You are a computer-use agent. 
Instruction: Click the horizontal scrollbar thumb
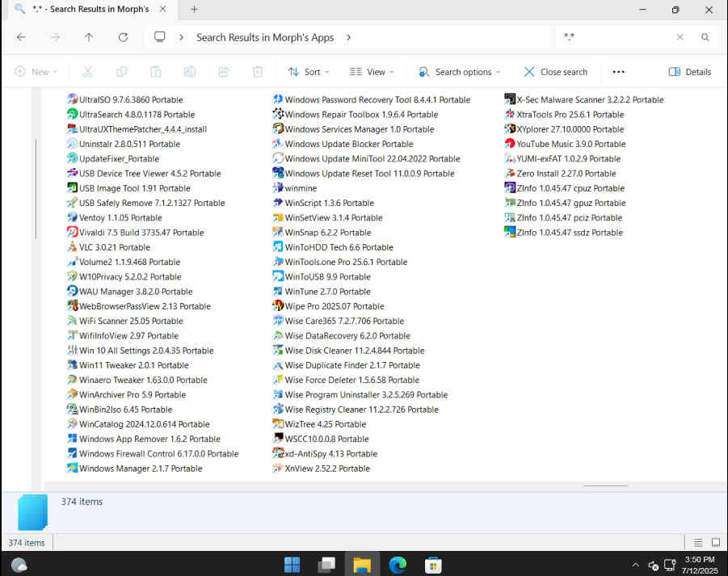click(x=605, y=486)
